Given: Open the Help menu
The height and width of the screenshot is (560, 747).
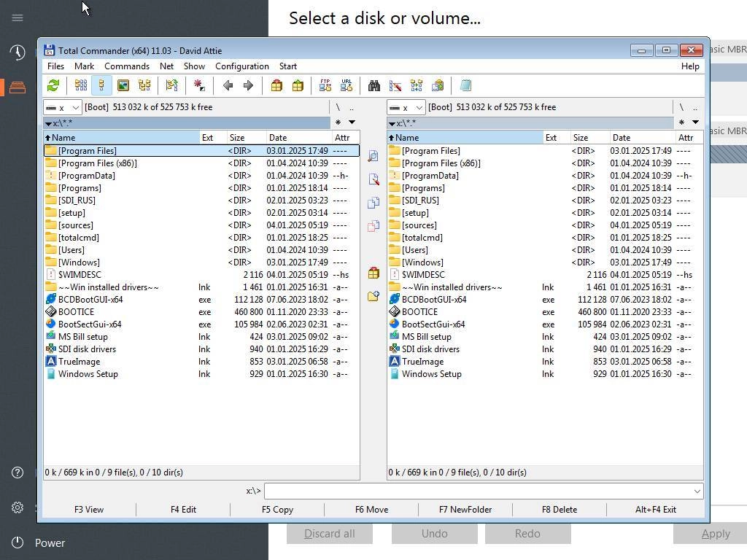Looking at the screenshot, I should [690, 66].
